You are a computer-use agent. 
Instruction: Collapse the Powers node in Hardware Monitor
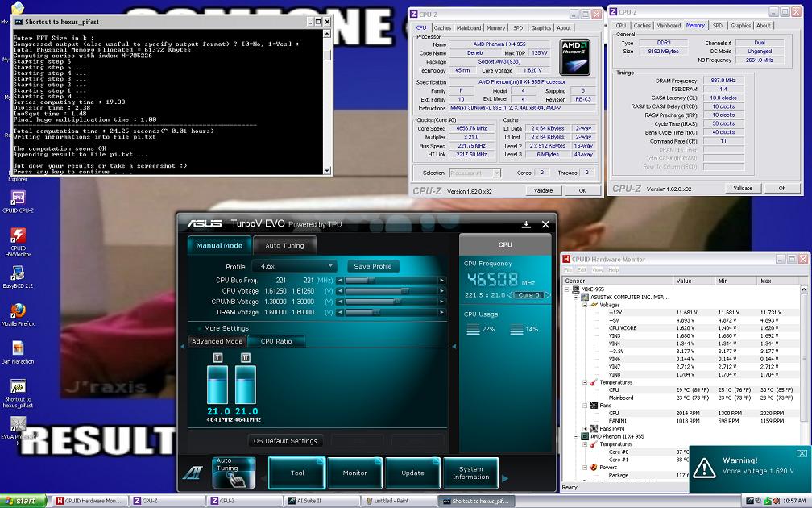tap(585, 467)
